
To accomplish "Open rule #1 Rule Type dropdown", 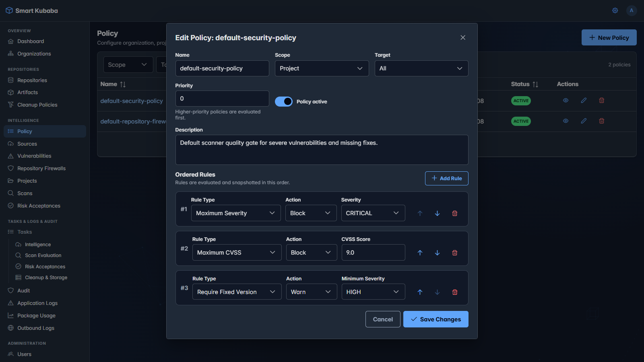I will (236, 213).
